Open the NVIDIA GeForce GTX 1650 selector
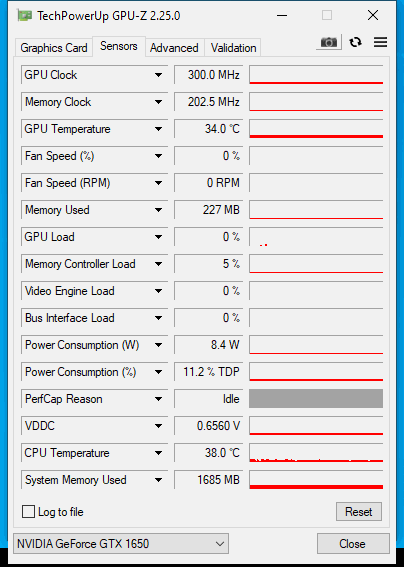 click(121, 543)
